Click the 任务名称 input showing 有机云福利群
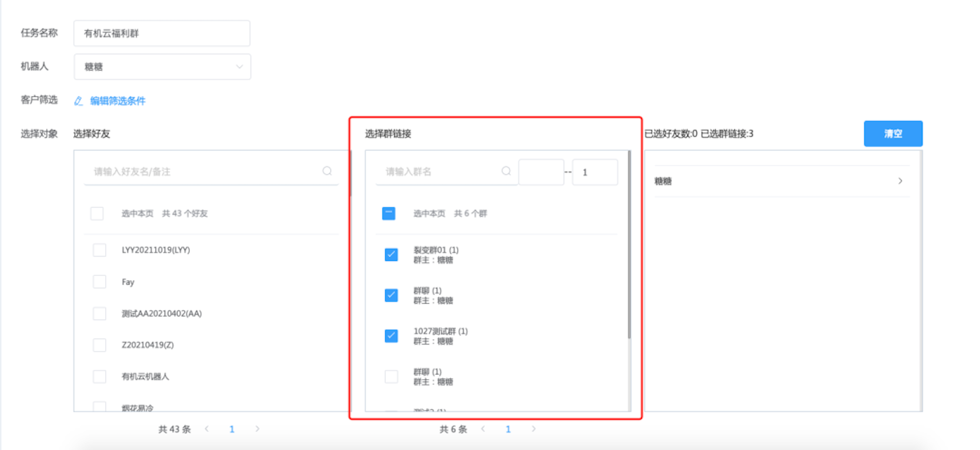 tap(161, 33)
